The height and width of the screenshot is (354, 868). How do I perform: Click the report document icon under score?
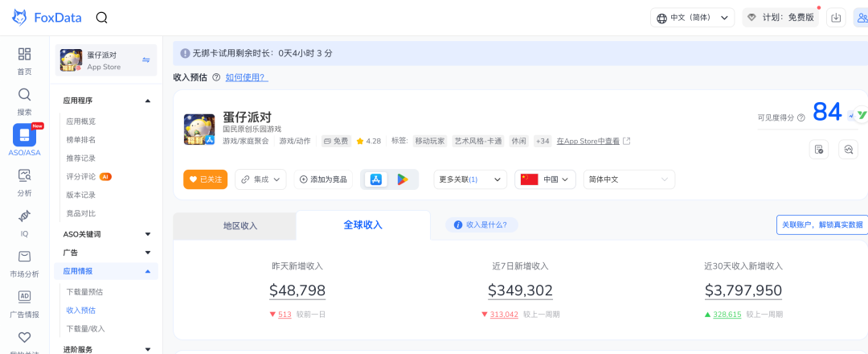(x=819, y=149)
